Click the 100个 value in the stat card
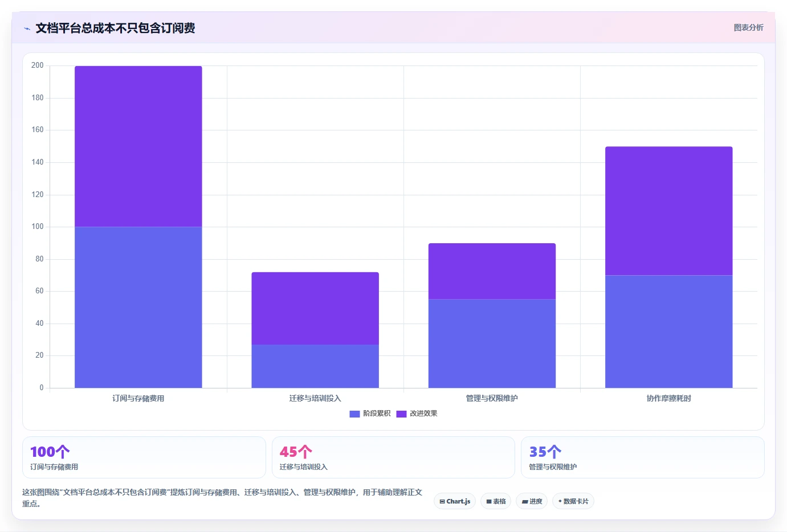Screen dimensions: 787x532 point(50,452)
